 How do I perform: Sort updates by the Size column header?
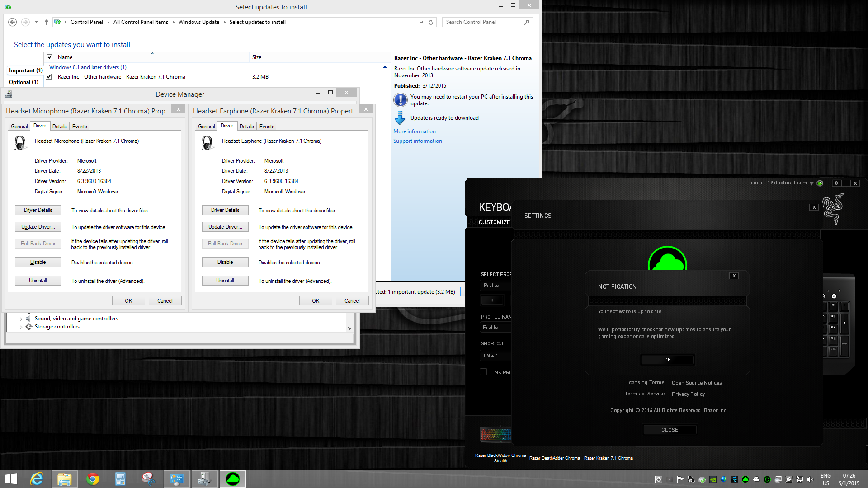264,57
